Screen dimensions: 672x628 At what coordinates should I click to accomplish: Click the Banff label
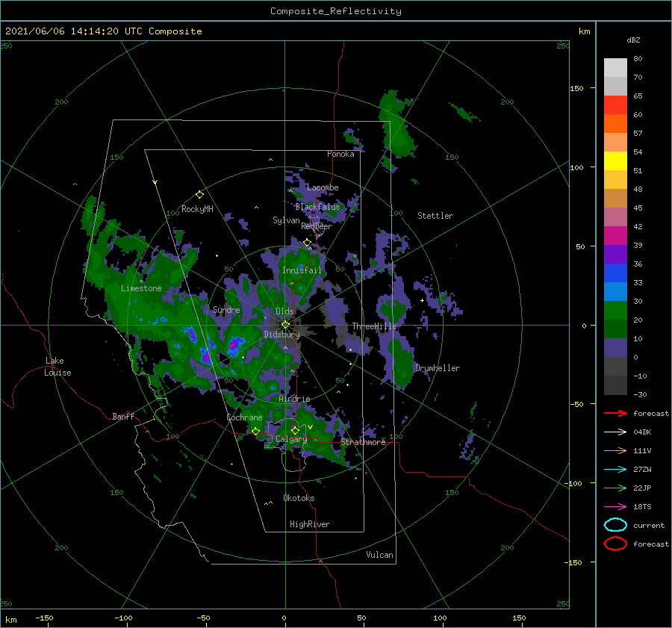coord(123,416)
